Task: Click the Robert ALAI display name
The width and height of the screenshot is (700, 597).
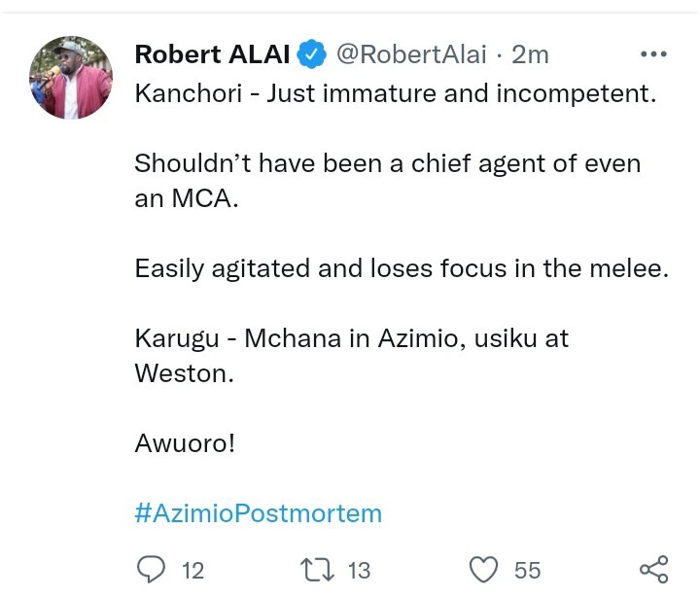Action: pos(210,54)
